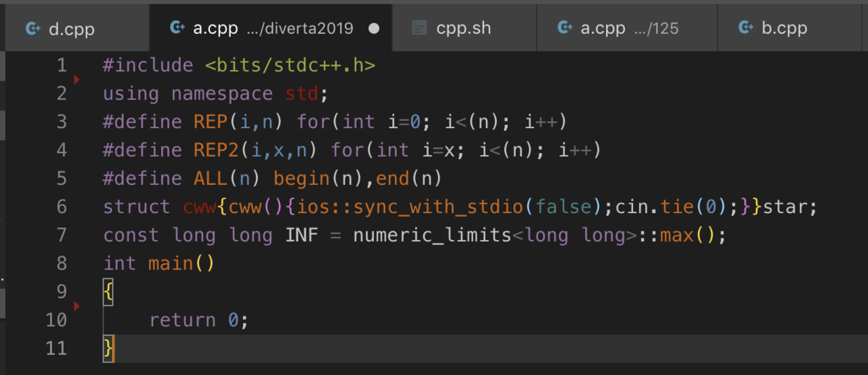The width and height of the screenshot is (868, 375).
Task: Click 'main()' on line 8
Action: tap(182, 263)
